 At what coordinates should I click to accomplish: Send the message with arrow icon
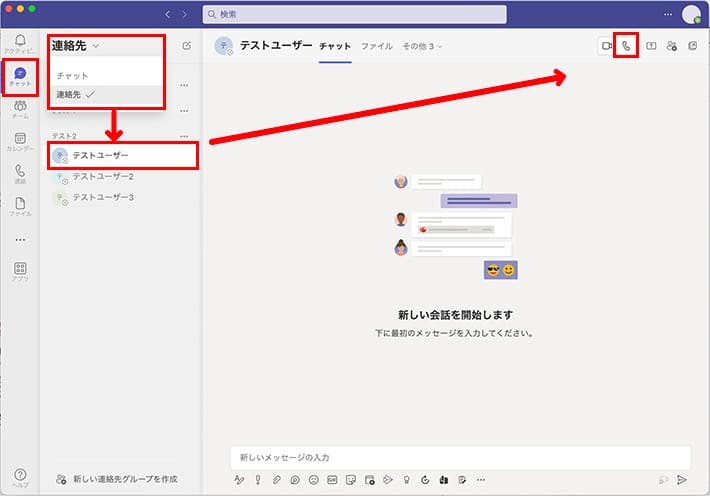pyautogui.click(x=682, y=480)
